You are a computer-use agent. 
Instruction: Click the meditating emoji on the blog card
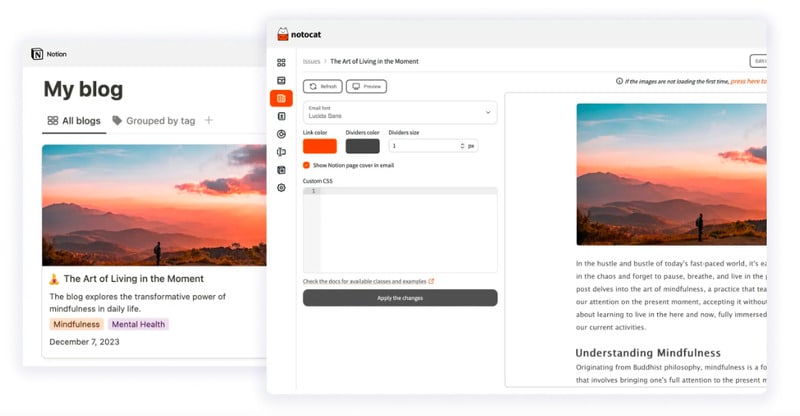pyautogui.click(x=54, y=279)
